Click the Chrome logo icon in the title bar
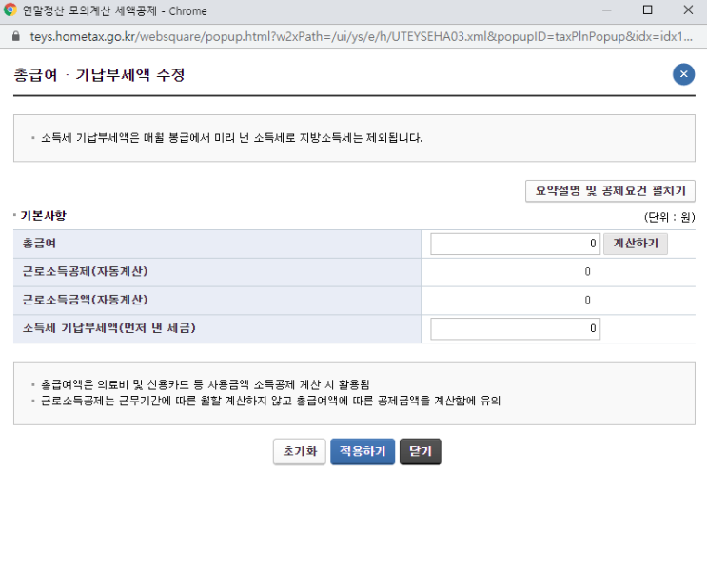Screen dimensions: 707x588 point(10,10)
